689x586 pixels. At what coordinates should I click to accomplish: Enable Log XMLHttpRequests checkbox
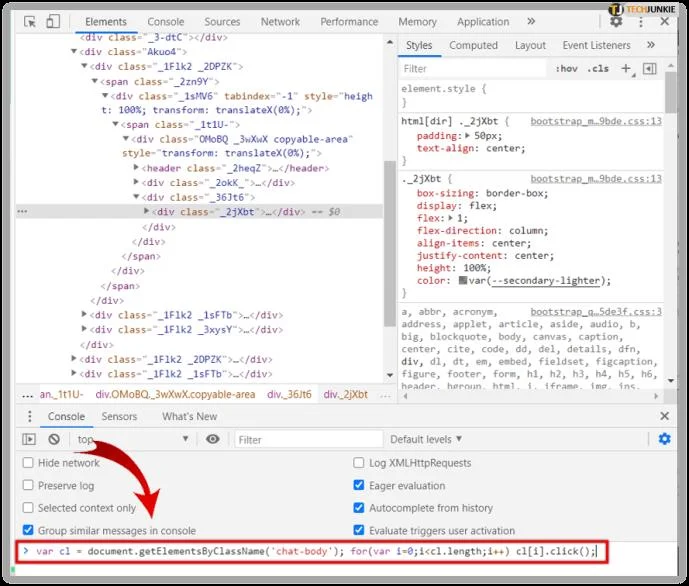click(x=359, y=463)
